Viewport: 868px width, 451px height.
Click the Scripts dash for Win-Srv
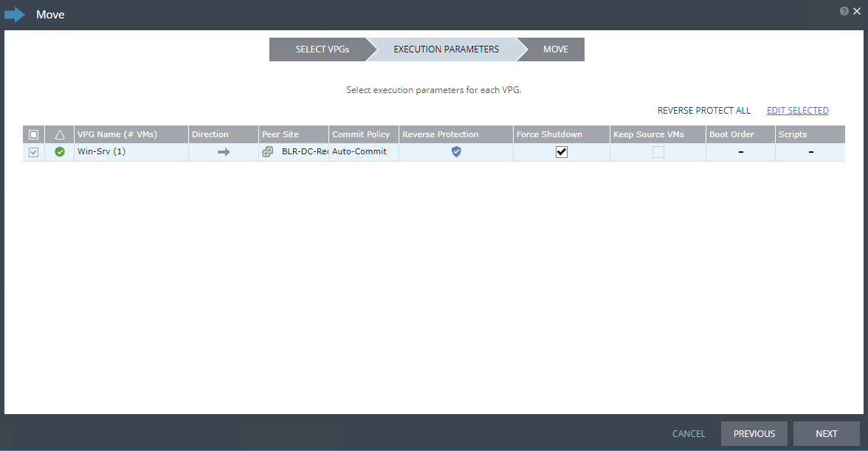811,152
